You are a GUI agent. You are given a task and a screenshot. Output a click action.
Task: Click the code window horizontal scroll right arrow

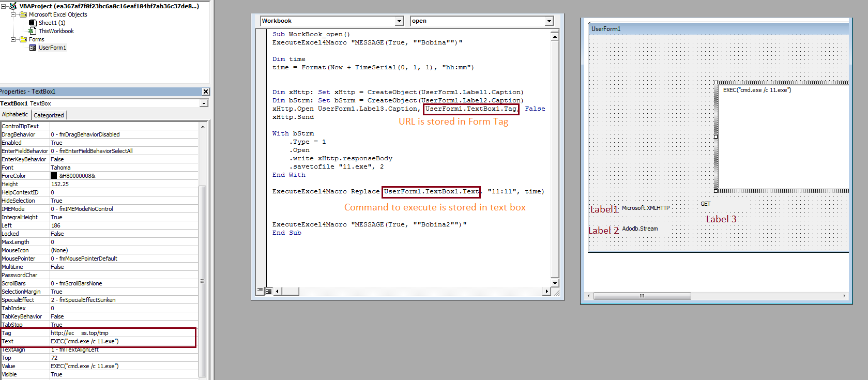point(546,292)
